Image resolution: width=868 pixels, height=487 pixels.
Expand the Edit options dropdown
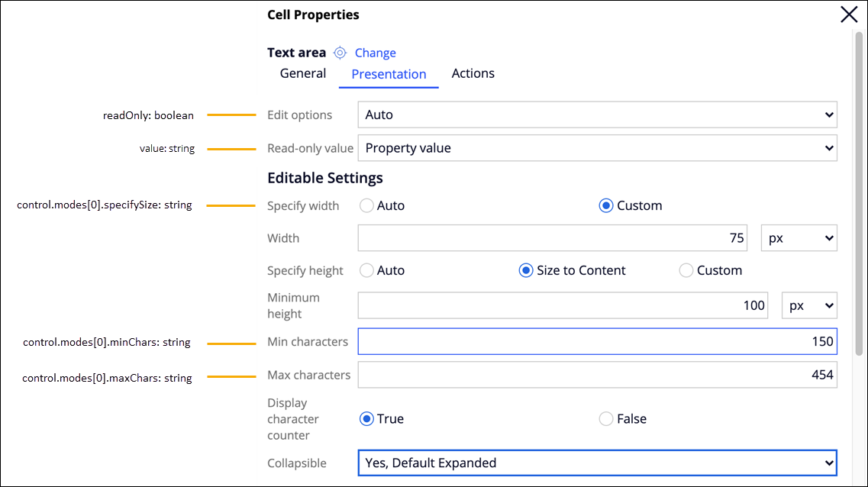pos(597,114)
